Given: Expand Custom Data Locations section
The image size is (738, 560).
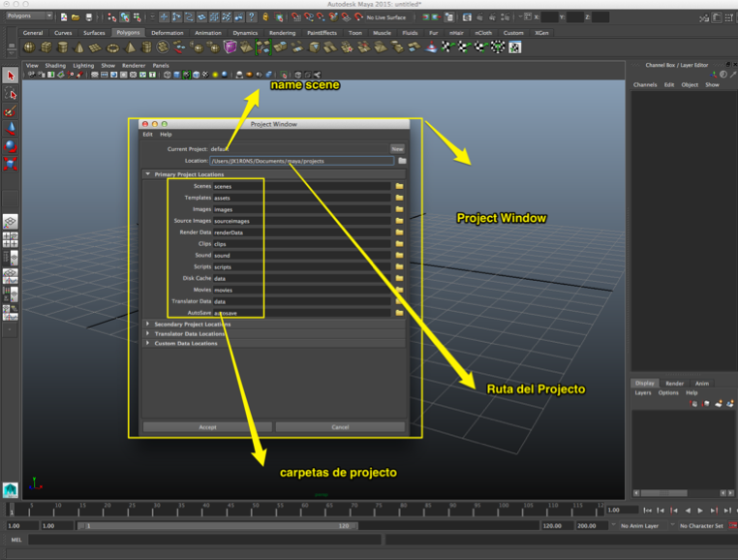Looking at the screenshot, I should click(148, 343).
